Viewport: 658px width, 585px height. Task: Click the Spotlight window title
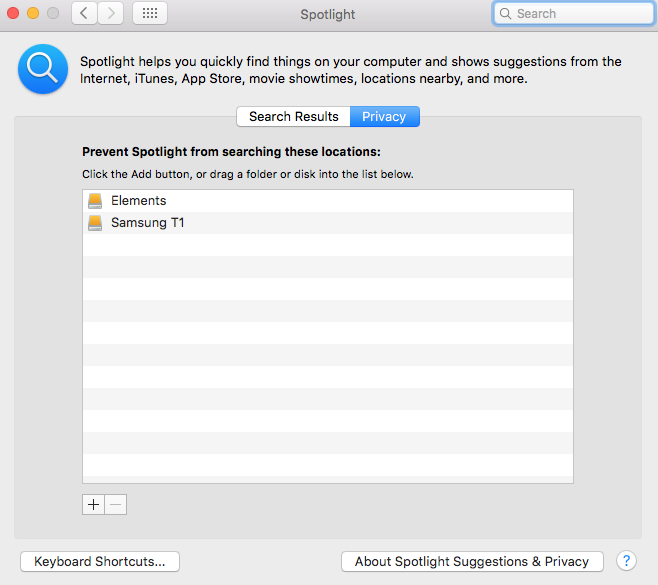coord(328,14)
